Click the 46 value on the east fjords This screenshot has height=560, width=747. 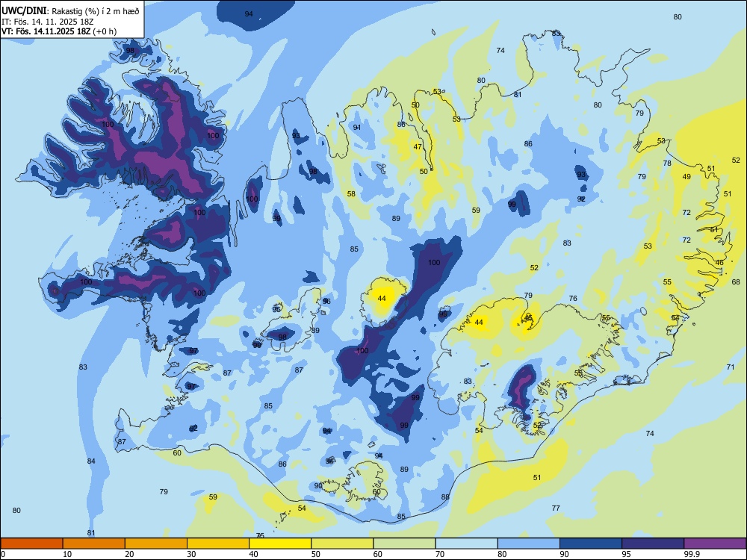719,262
